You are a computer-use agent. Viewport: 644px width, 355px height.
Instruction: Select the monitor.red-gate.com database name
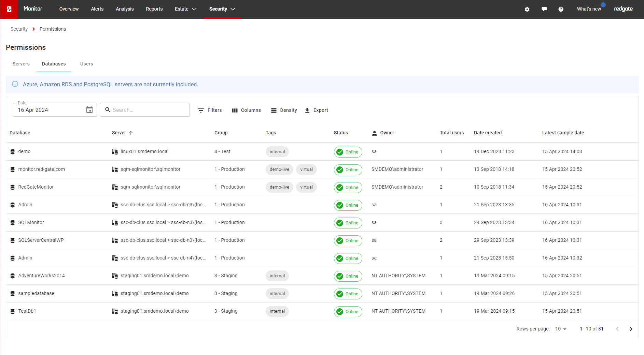42,169
